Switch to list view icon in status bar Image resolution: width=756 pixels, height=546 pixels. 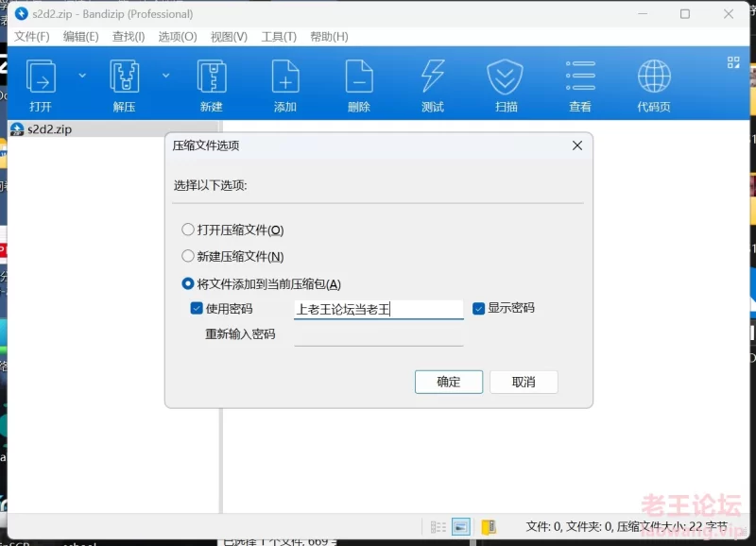coord(438,527)
